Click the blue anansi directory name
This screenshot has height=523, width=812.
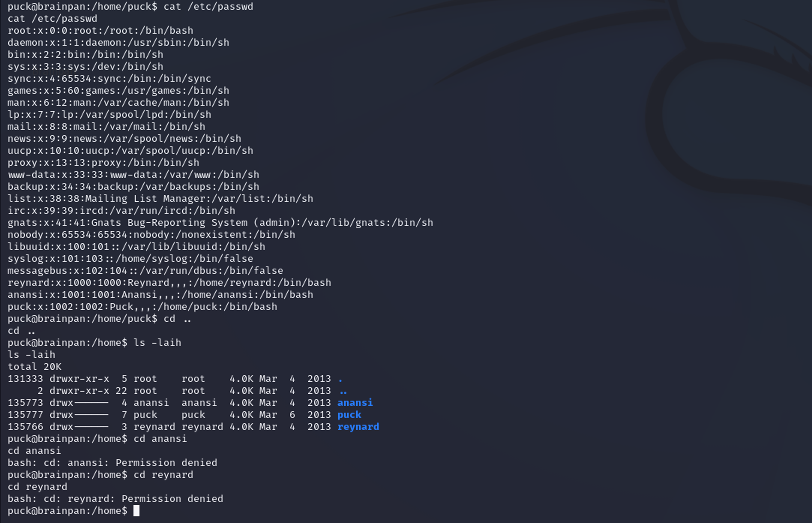pos(355,403)
